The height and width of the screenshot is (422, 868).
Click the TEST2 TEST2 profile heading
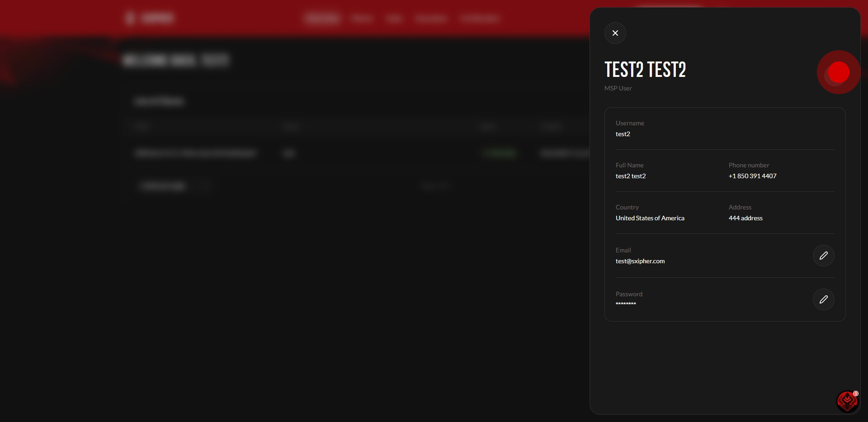645,70
